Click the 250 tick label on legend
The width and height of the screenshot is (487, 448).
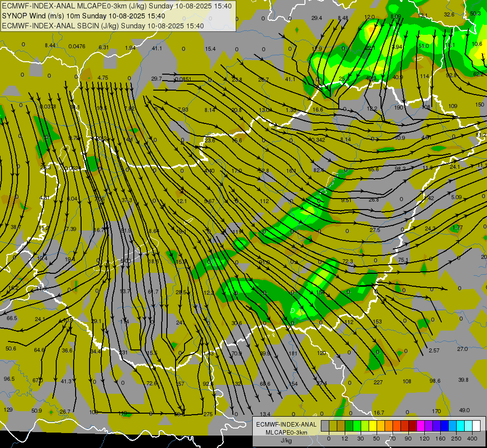pyautogui.click(x=456, y=439)
